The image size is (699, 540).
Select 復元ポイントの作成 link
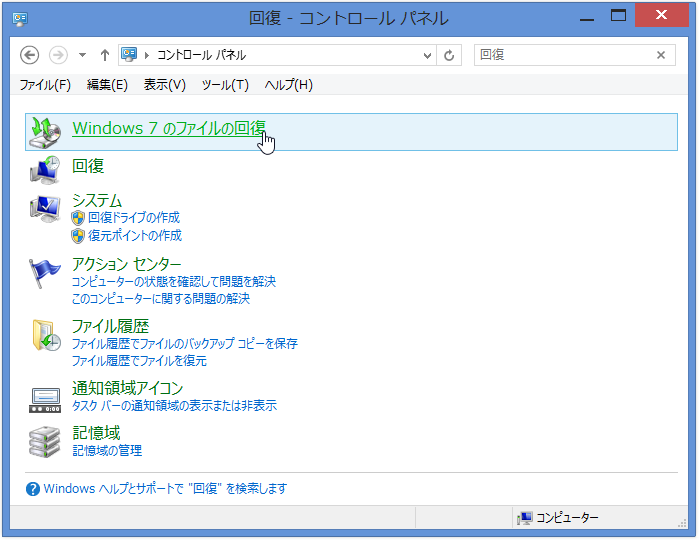135,235
